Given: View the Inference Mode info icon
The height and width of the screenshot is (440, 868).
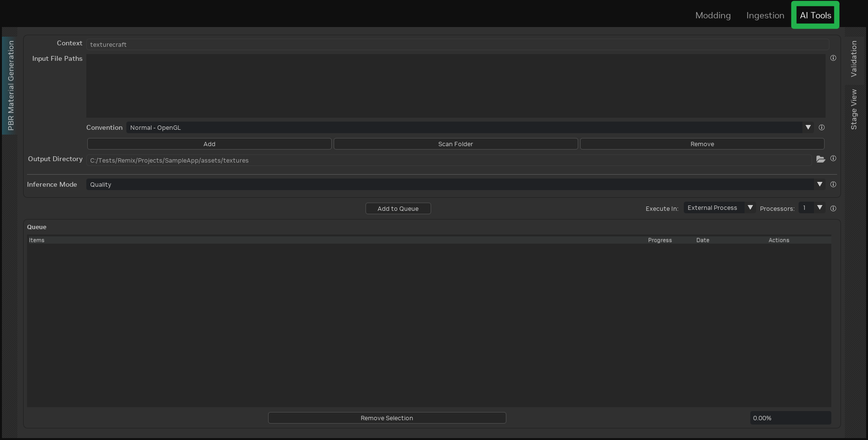Looking at the screenshot, I should tap(833, 184).
